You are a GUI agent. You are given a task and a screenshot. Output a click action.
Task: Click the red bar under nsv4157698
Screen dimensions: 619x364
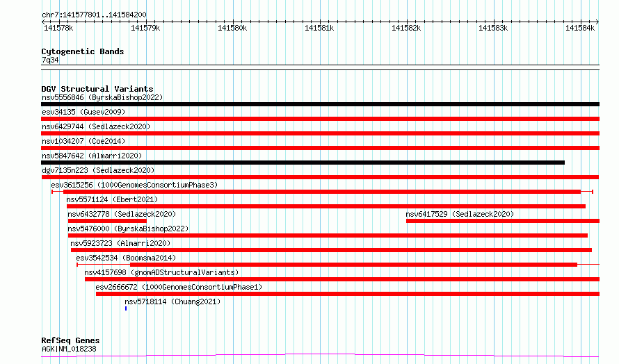[x=342, y=279]
